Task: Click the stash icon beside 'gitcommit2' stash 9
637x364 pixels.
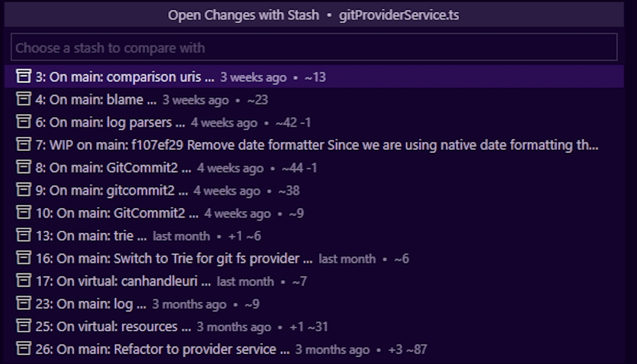Action: [23, 190]
